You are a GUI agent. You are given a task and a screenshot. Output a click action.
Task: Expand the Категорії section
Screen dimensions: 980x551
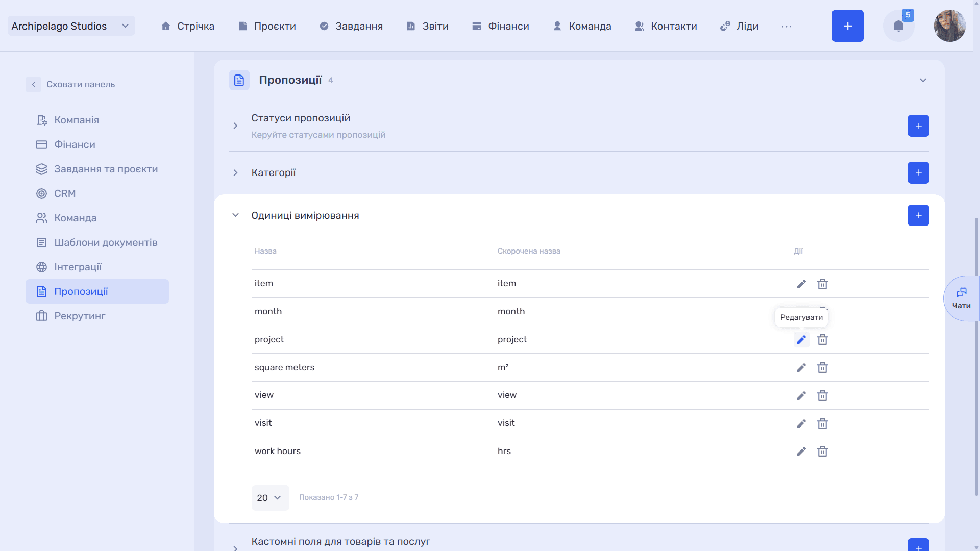(x=235, y=173)
